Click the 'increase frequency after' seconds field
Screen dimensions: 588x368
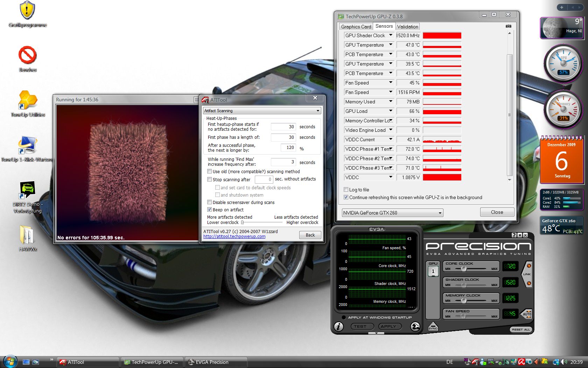pyautogui.click(x=283, y=162)
